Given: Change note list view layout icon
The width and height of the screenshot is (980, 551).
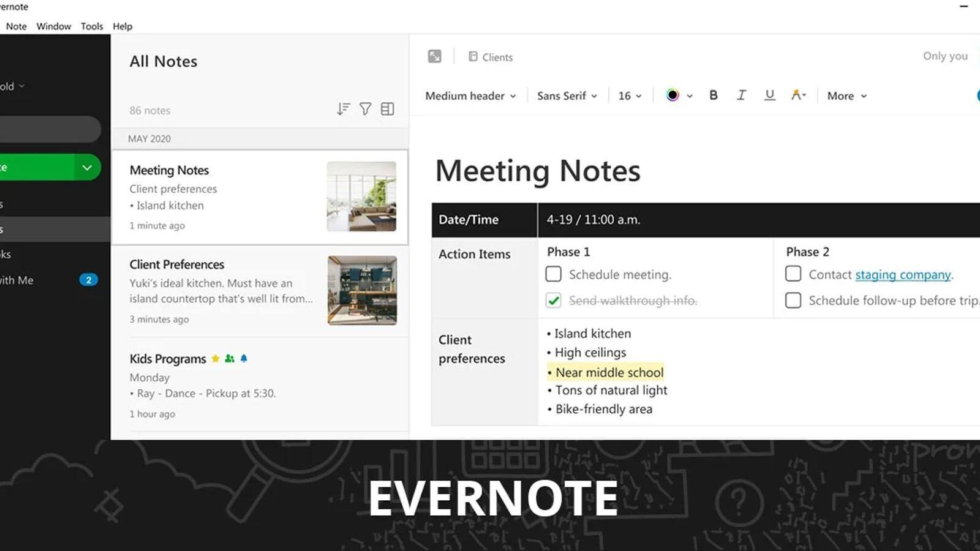Looking at the screenshot, I should point(387,109).
